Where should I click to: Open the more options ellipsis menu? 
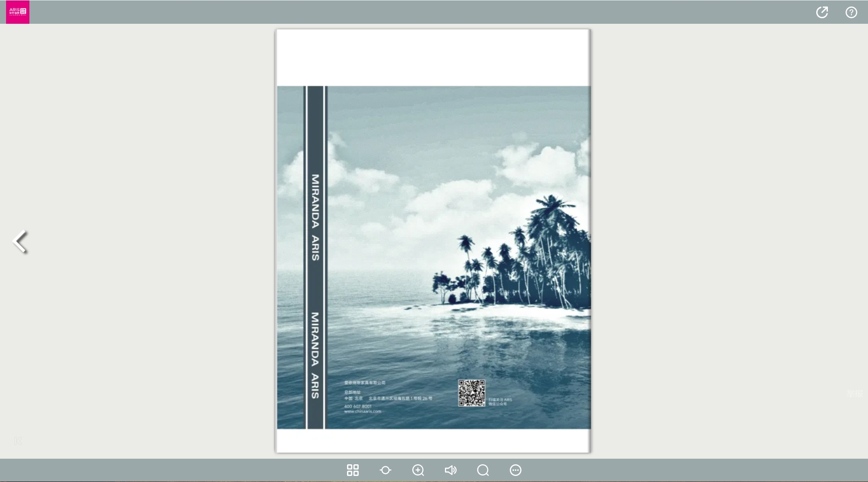tap(515, 470)
